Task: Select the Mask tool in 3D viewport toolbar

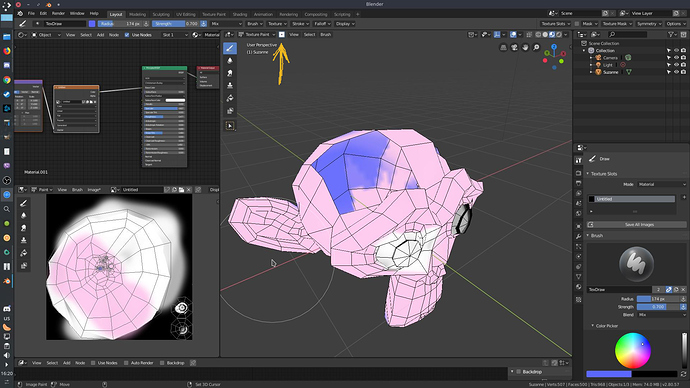Action: click(230, 111)
